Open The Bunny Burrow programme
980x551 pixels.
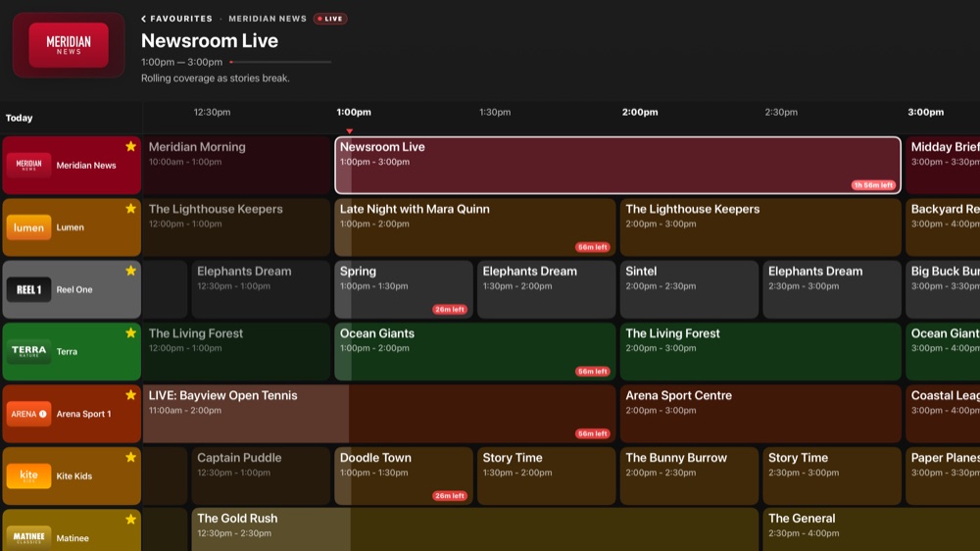(x=689, y=476)
